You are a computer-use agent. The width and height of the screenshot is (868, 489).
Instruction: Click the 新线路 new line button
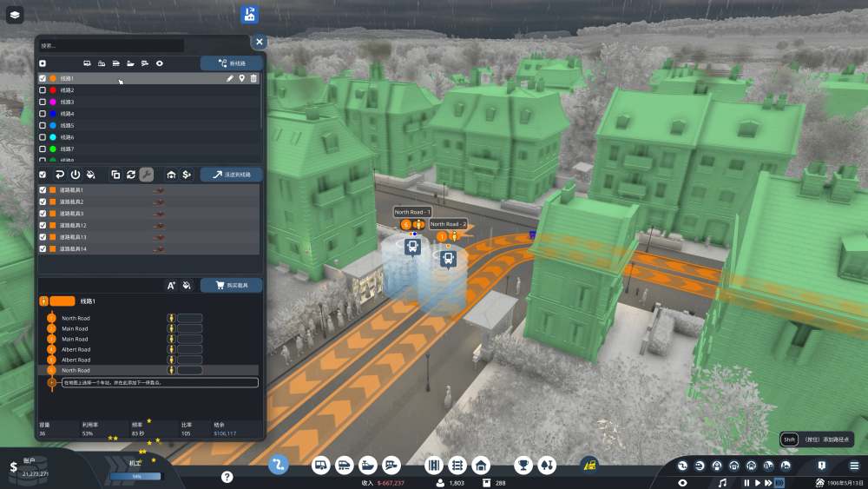tap(232, 63)
